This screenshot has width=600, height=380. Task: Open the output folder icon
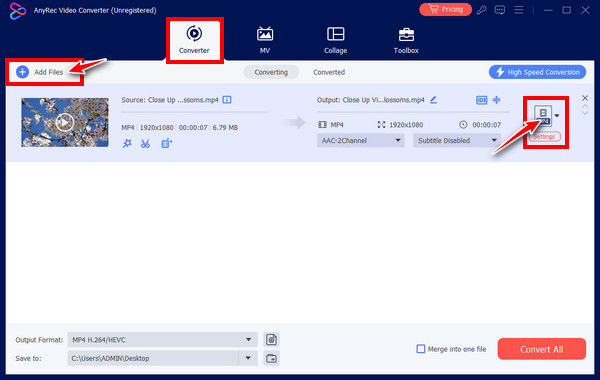[271, 359]
